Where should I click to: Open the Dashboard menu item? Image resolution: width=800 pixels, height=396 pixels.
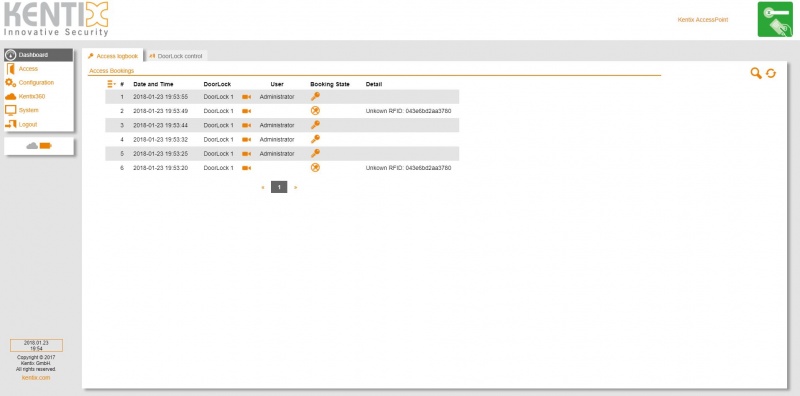(39, 55)
